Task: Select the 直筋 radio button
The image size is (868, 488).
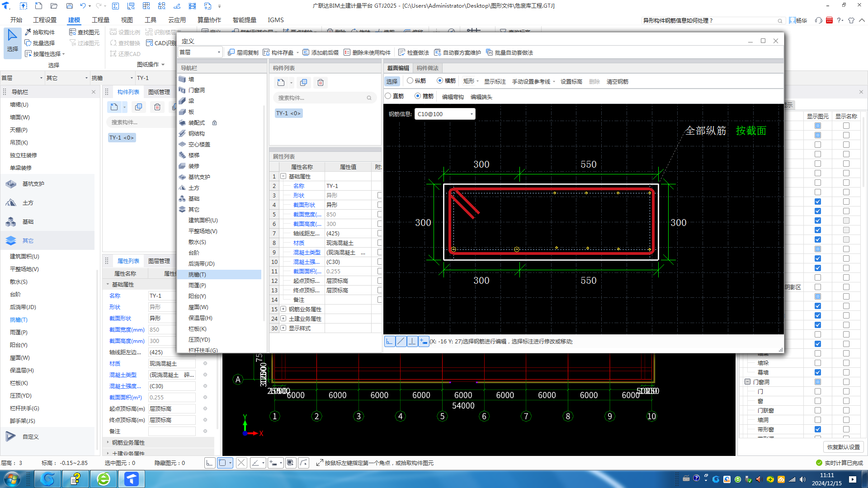Action: pyautogui.click(x=388, y=96)
